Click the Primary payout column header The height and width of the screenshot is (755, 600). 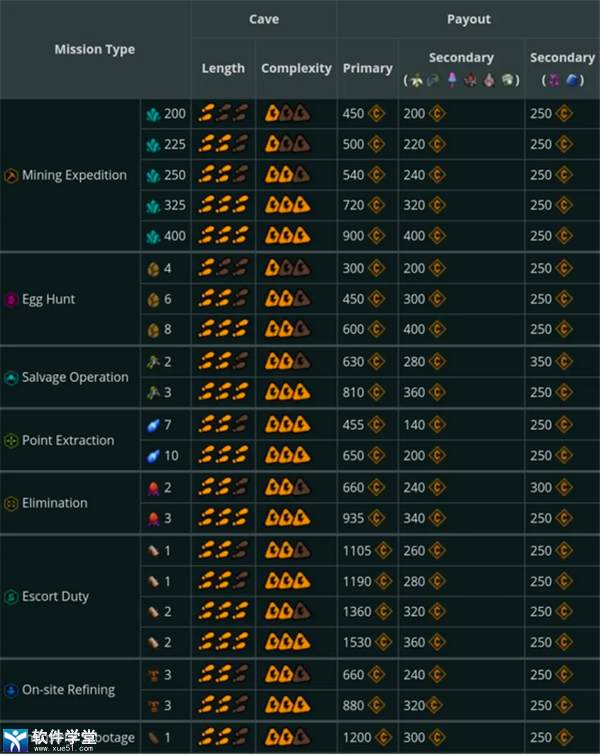367,68
